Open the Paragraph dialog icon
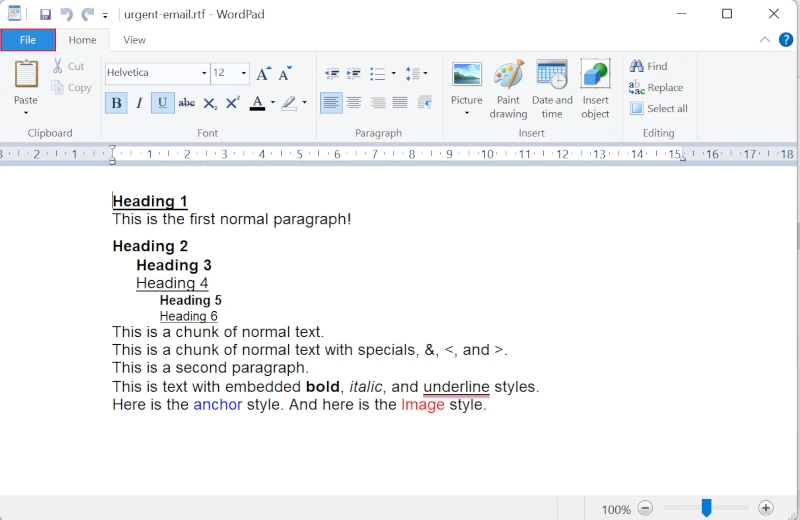 coord(424,103)
